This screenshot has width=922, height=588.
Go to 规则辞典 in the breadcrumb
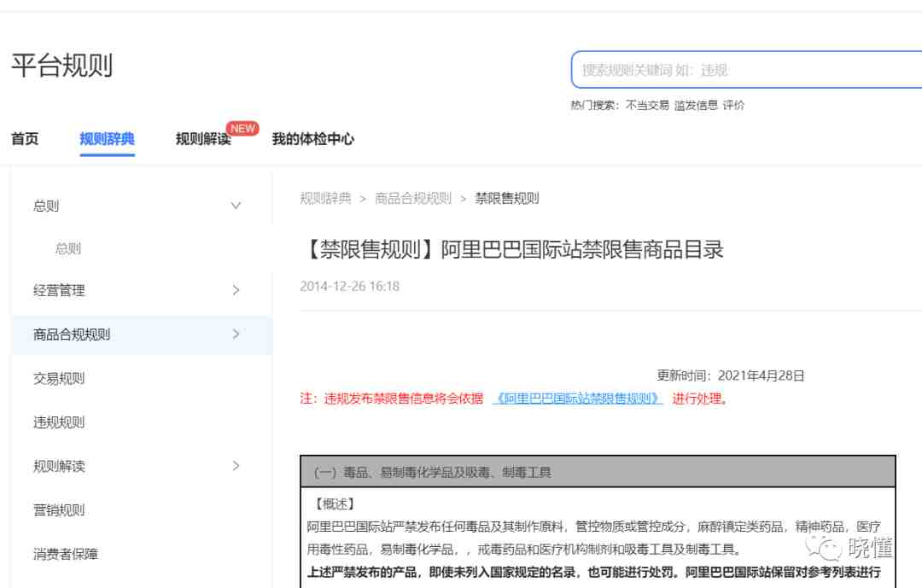pos(325,199)
